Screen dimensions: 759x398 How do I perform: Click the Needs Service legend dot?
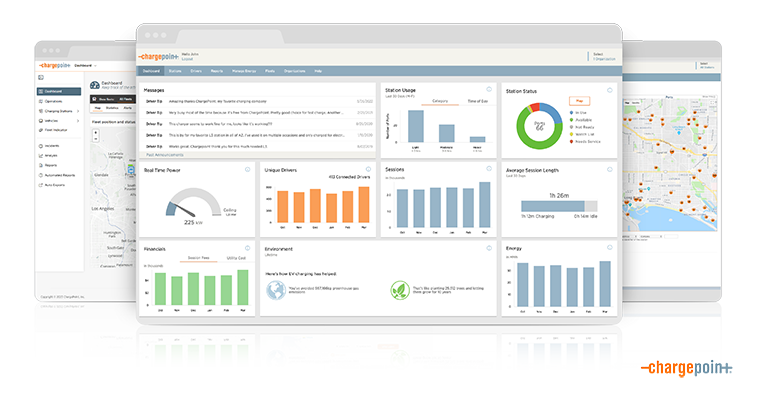(x=572, y=141)
